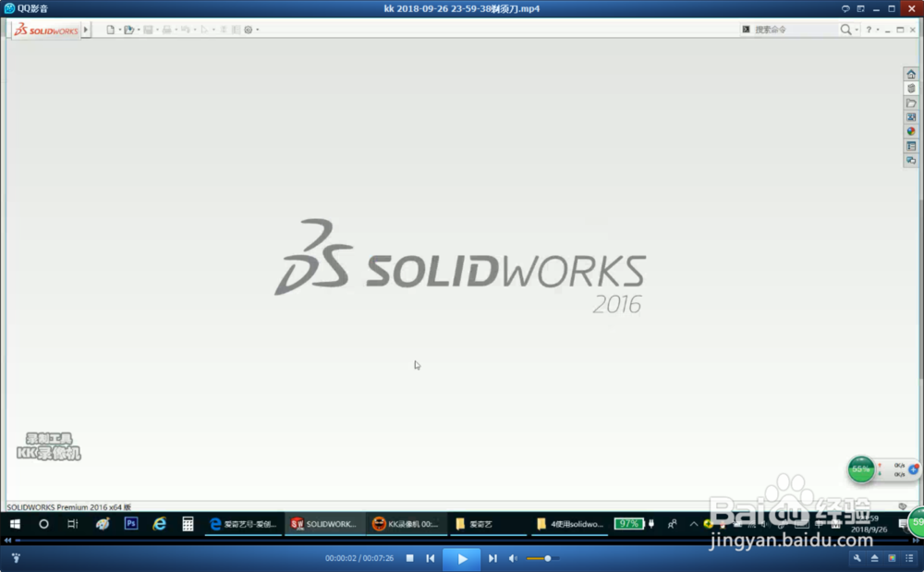The image size is (924, 572).
Task: Click the greyed Select arrow icon in SolidWorks
Action: pos(204,30)
